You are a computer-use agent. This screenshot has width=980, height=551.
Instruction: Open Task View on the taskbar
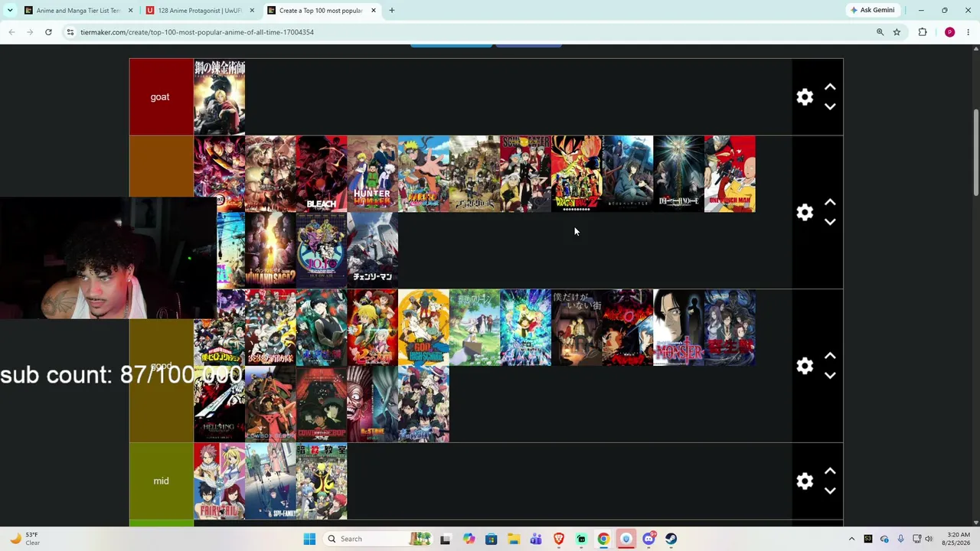[446, 539]
